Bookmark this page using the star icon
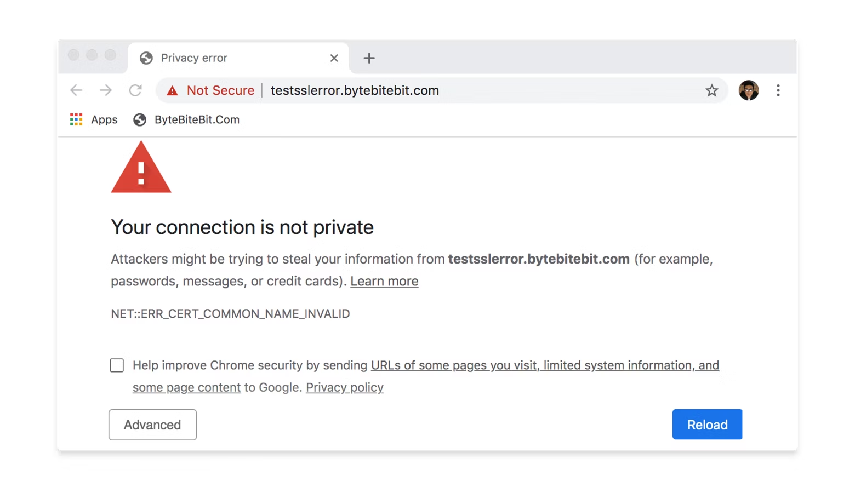 pos(711,90)
